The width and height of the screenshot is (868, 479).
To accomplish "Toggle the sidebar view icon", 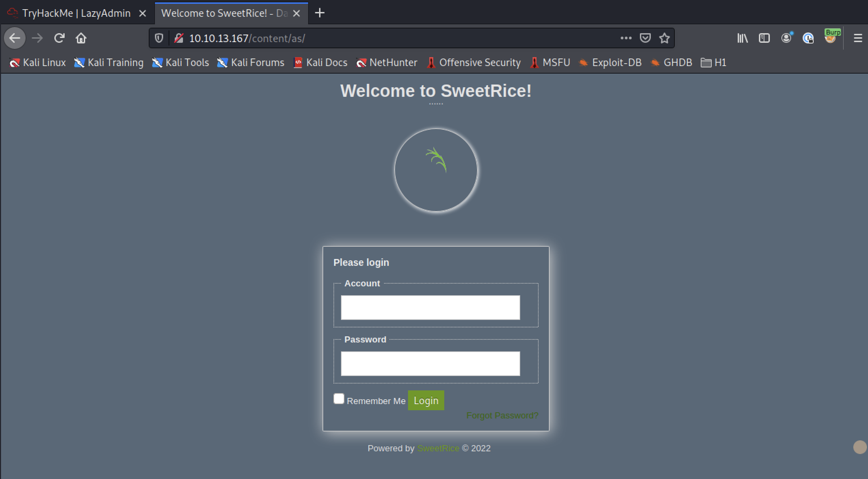I will (764, 38).
